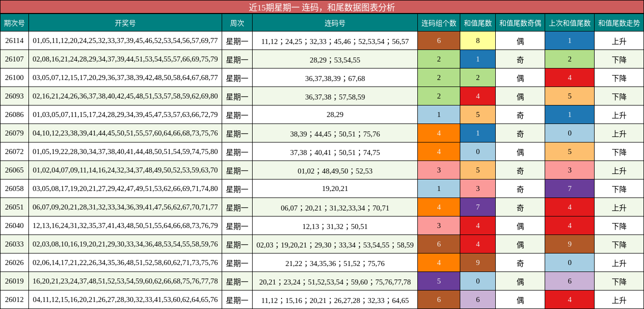The image size is (644, 309).
Task: Select the 期次号 column header
Action: [x=14, y=22]
